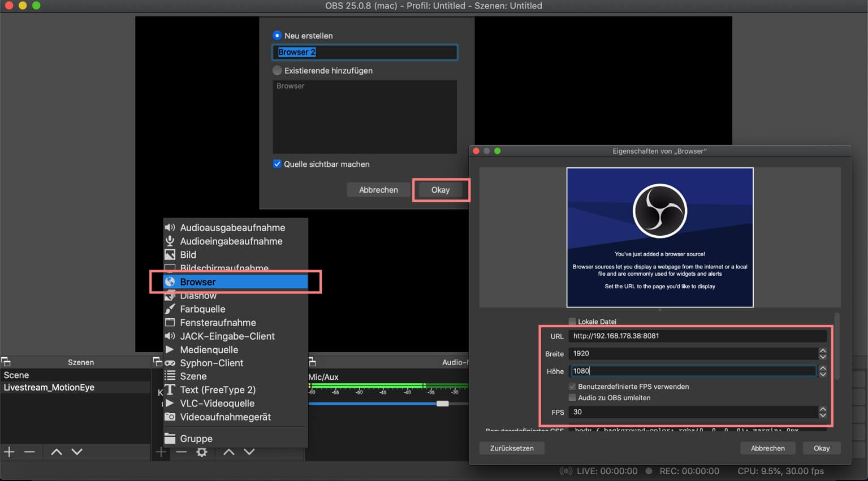Click the Höhe value field
The width and height of the screenshot is (868, 481).
point(693,371)
